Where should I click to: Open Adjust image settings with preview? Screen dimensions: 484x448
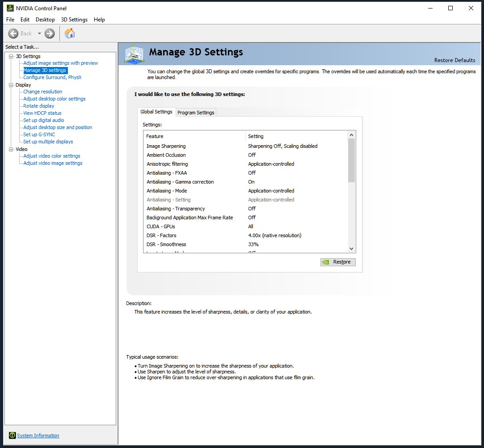(x=60, y=63)
